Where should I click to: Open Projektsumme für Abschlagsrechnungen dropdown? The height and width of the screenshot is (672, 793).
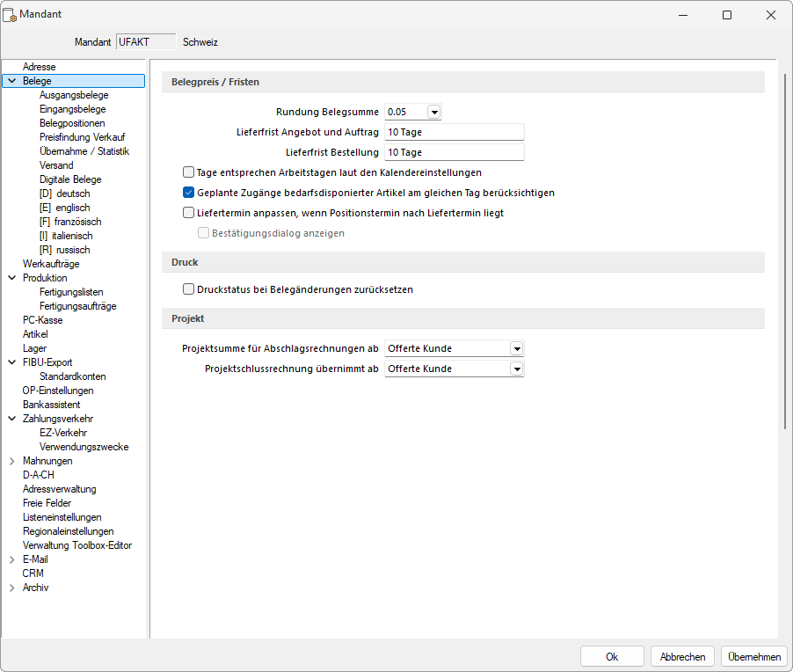point(517,348)
